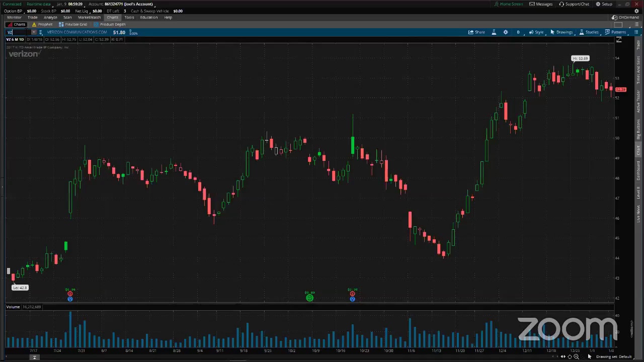644x362 pixels.
Task: Click the Realtime data indicator
Action: tap(39, 4)
